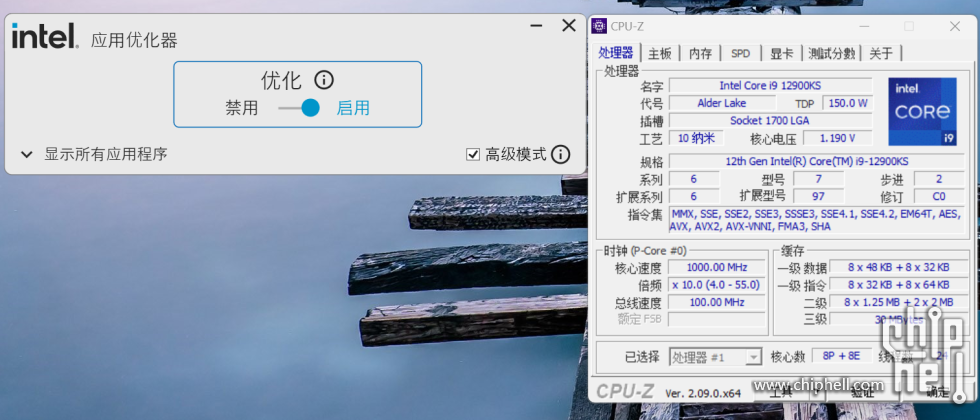Switch to the SPD tab

[x=741, y=53]
